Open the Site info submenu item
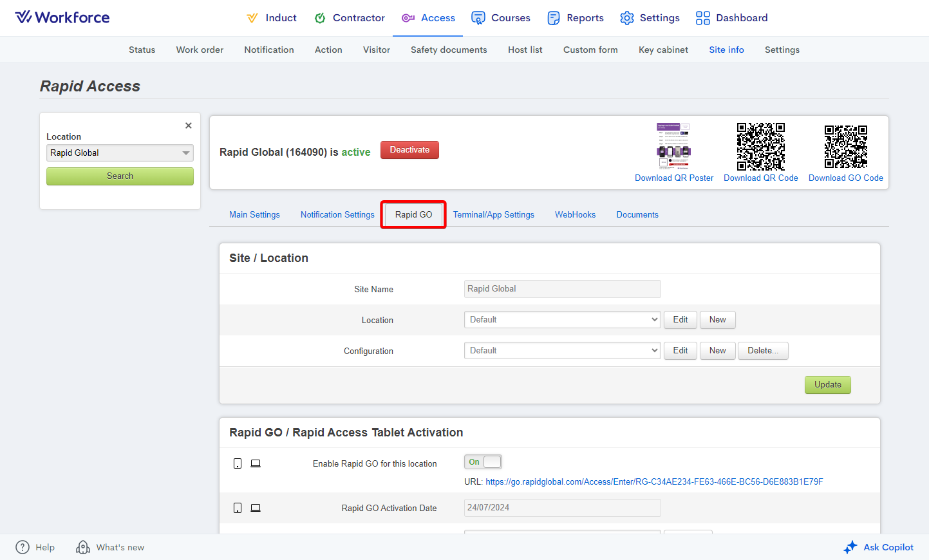Image resolution: width=929 pixels, height=560 pixels. tap(726, 50)
